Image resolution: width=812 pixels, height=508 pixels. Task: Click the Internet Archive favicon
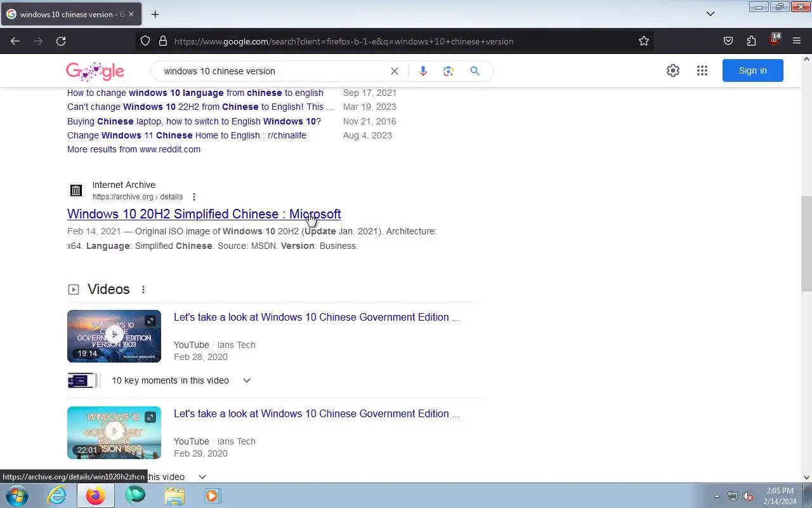[76, 190]
